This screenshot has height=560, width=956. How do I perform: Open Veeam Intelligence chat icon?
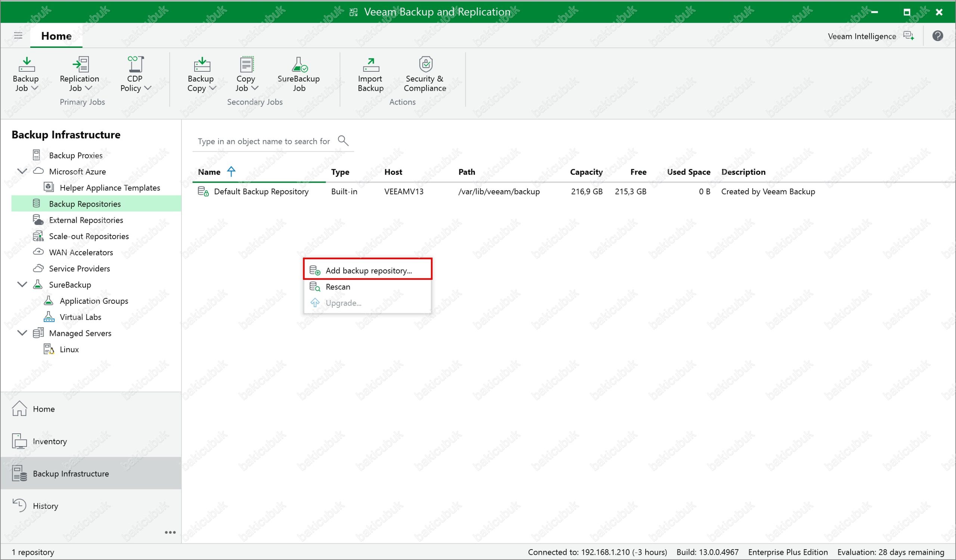coord(908,36)
